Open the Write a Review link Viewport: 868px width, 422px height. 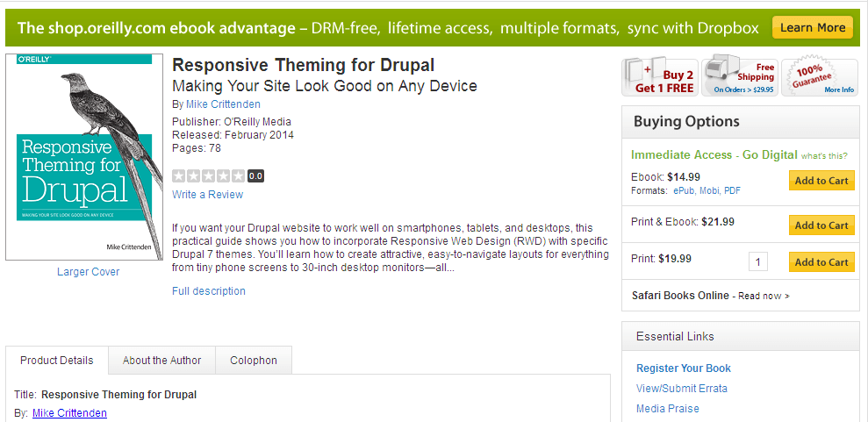point(208,195)
